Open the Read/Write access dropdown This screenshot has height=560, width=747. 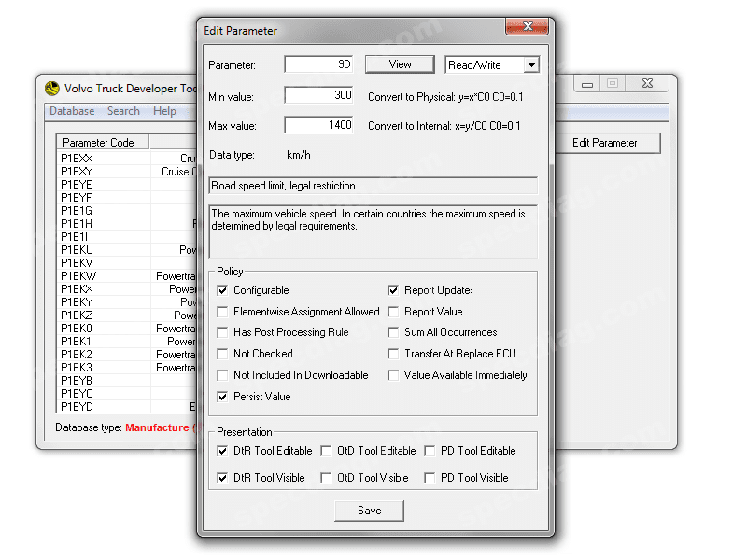pyautogui.click(x=531, y=64)
